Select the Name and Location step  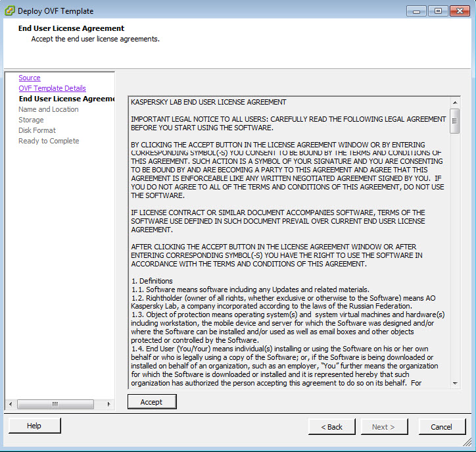[48, 109]
